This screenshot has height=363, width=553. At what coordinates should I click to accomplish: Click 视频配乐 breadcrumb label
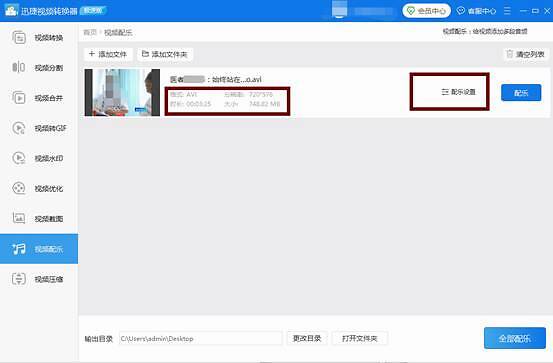(118, 32)
